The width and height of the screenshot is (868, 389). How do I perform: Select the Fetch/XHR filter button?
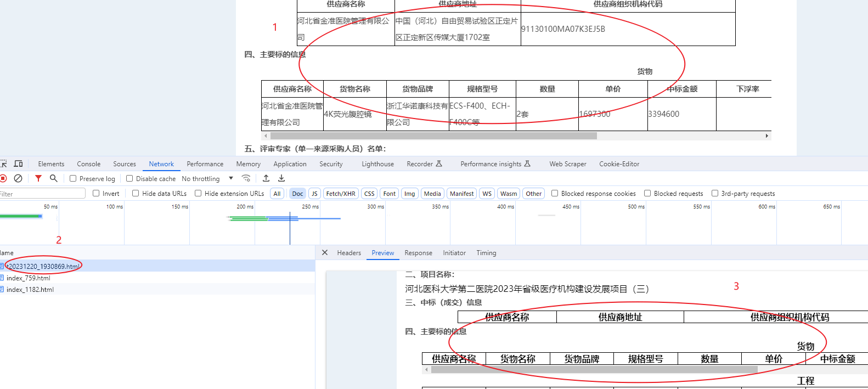[340, 194]
